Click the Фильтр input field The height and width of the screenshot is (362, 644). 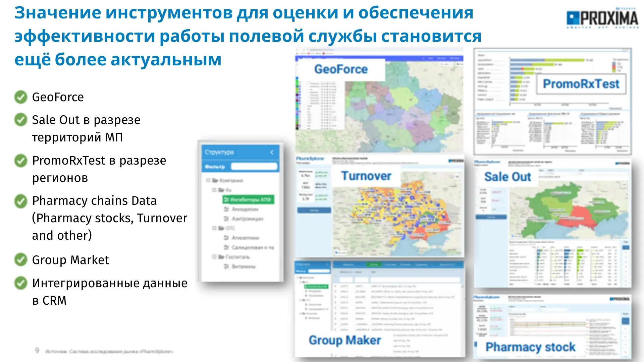tap(254, 167)
